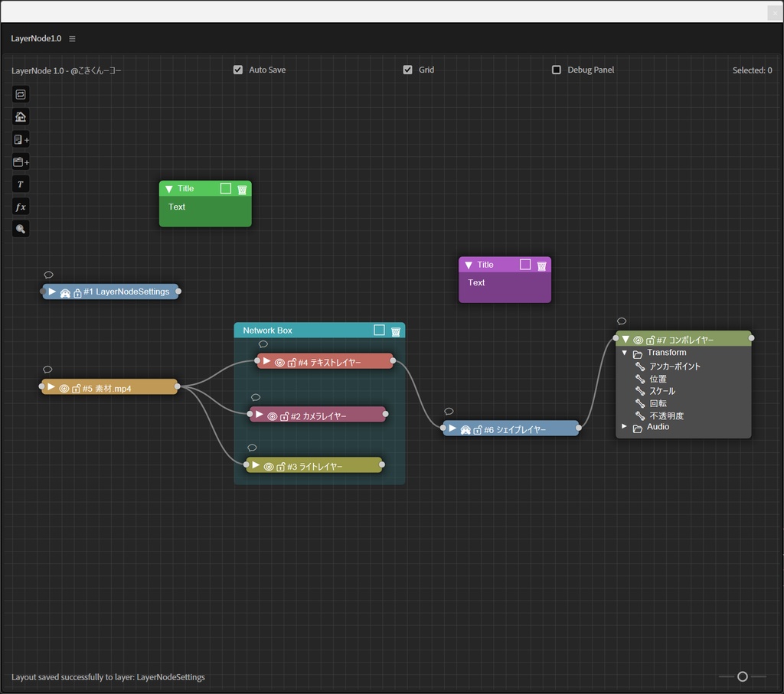
Task: Click the add layer note icon in sidebar
Action: click(20, 138)
